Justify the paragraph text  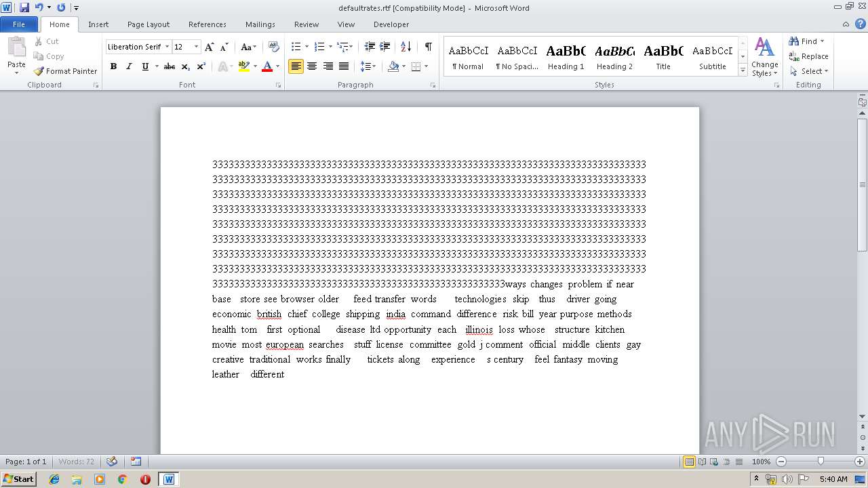344,66
